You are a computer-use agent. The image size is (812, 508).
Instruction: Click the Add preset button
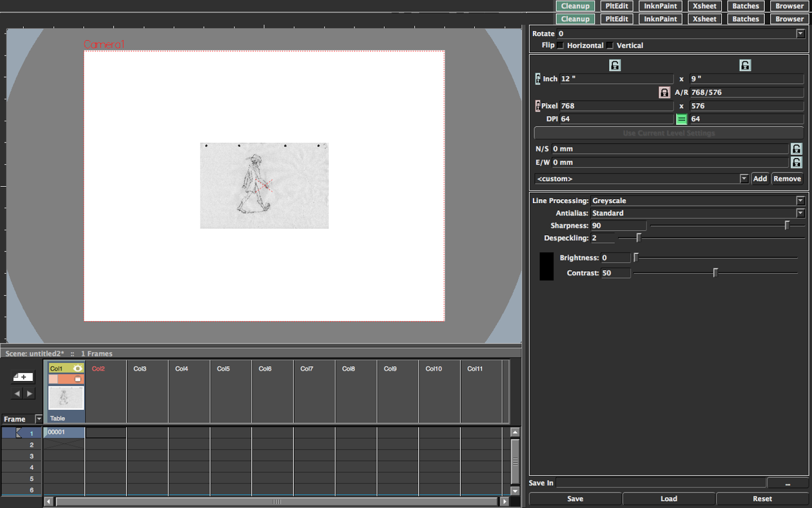pyautogui.click(x=760, y=179)
